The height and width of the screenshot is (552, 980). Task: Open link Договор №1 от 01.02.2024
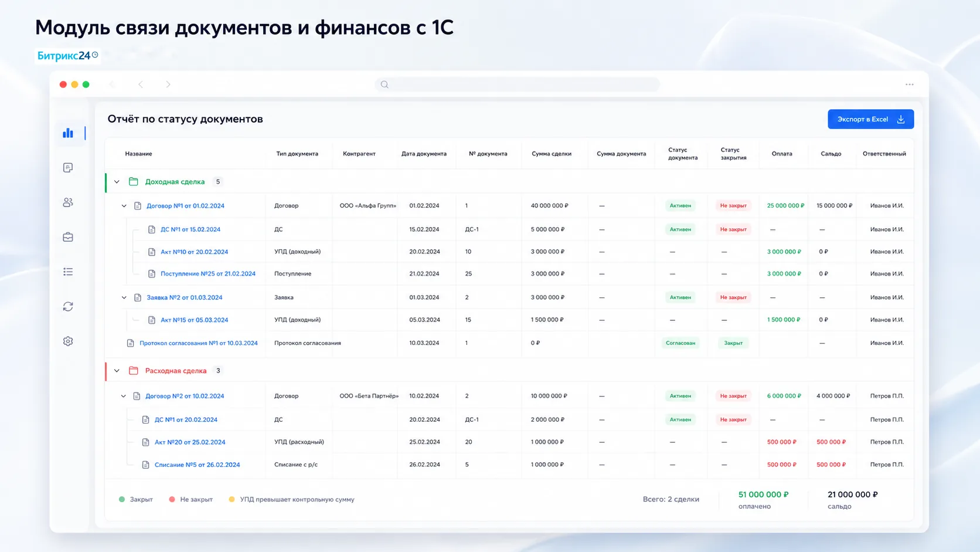point(185,206)
